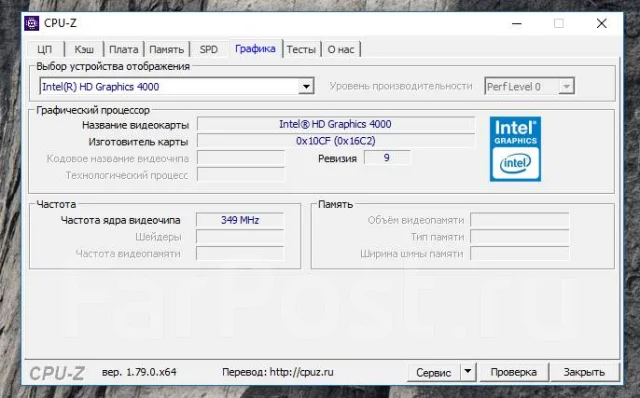Click the empty Технологический процесс field
The height and width of the screenshot is (398, 640).
241,175
